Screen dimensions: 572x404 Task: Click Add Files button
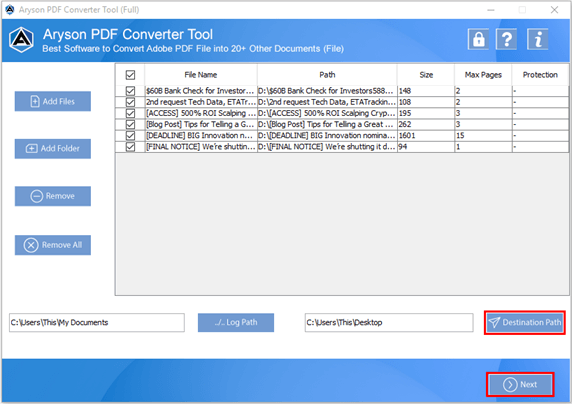click(x=53, y=101)
